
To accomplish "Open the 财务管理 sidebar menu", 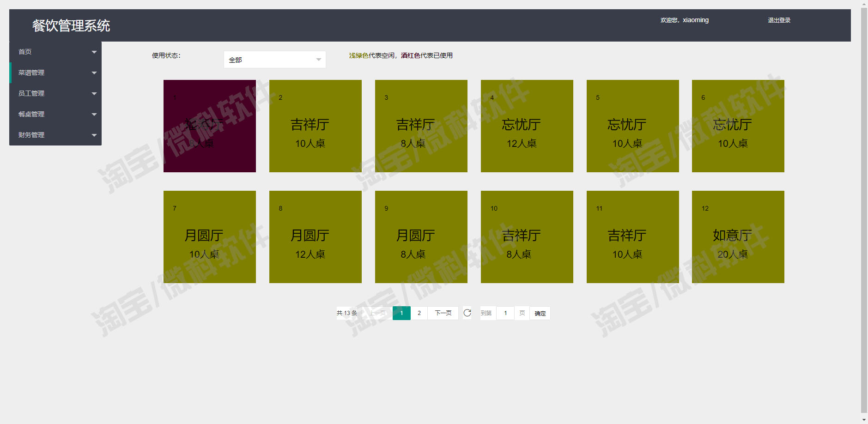I will [x=55, y=135].
